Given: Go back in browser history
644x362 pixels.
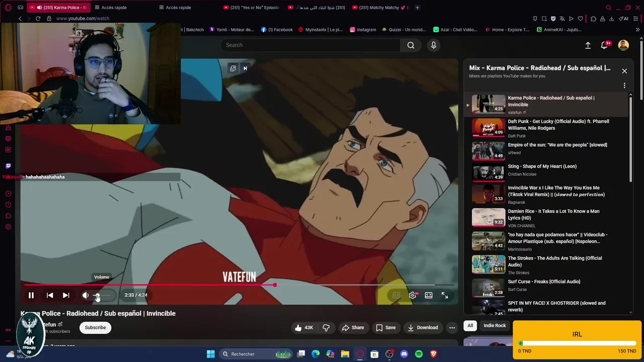Looking at the screenshot, I should tap(20, 19).
